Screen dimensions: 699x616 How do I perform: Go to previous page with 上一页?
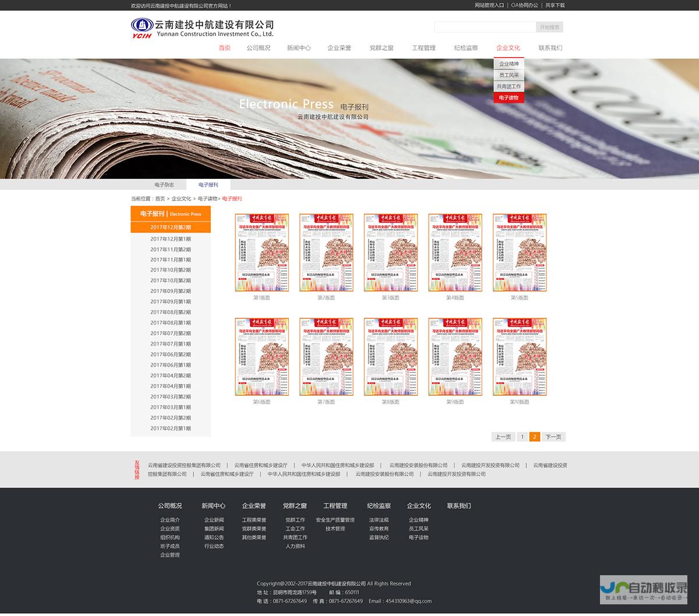(x=503, y=437)
